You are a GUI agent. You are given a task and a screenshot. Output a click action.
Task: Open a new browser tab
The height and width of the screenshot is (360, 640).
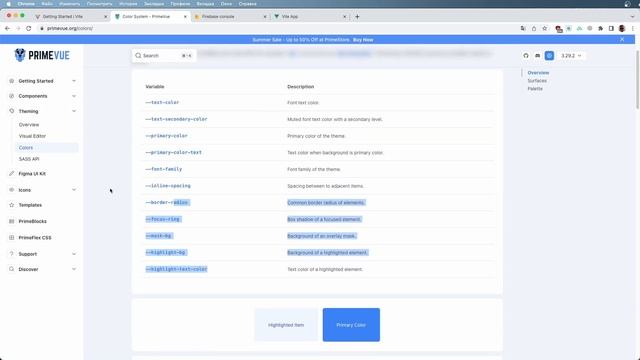(x=357, y=17)
